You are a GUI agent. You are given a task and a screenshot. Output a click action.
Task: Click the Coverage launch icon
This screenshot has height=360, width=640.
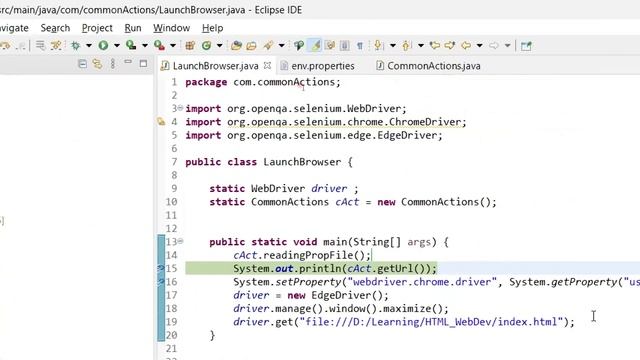coord(131,45)
